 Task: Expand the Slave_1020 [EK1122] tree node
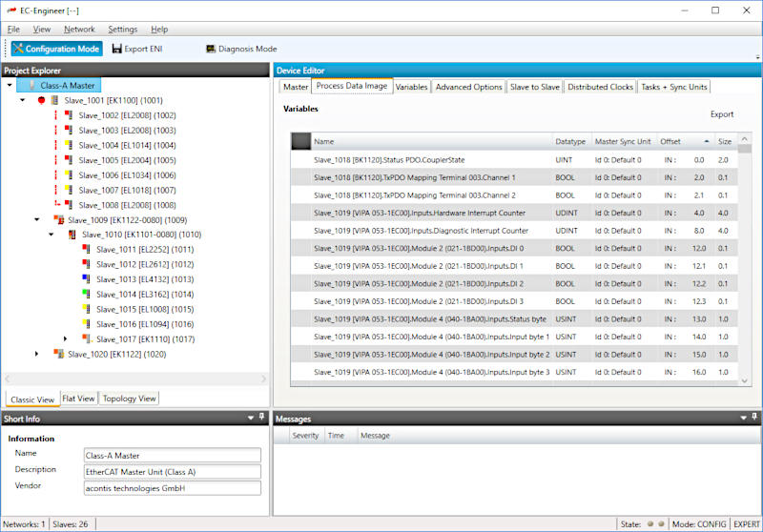click(36, 354)
